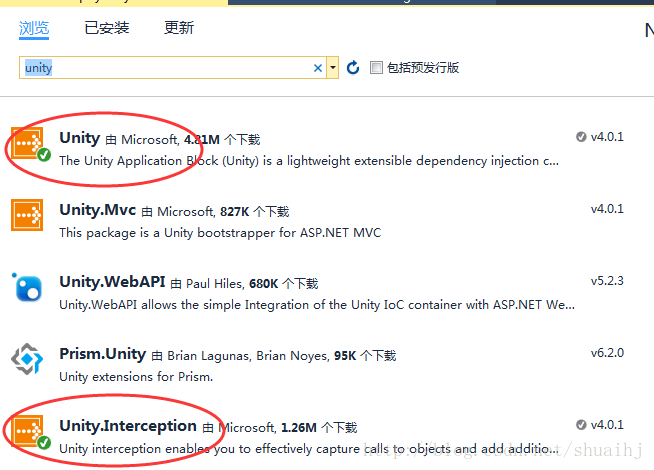Select the Prism.Unity package title
This screenshot has width=654, height=470.
click(103, 354)
